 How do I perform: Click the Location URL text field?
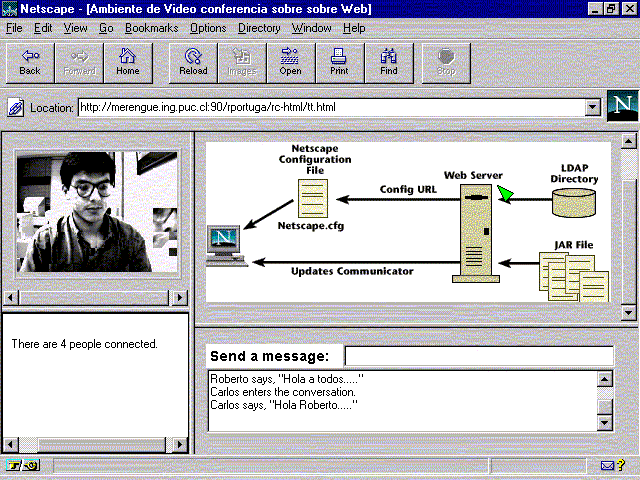[331, 108]
